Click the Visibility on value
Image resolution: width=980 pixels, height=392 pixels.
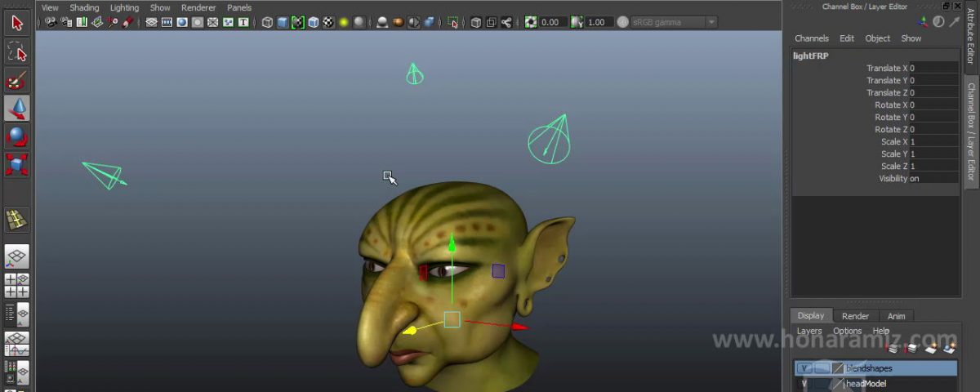click(x=933, y=179)
